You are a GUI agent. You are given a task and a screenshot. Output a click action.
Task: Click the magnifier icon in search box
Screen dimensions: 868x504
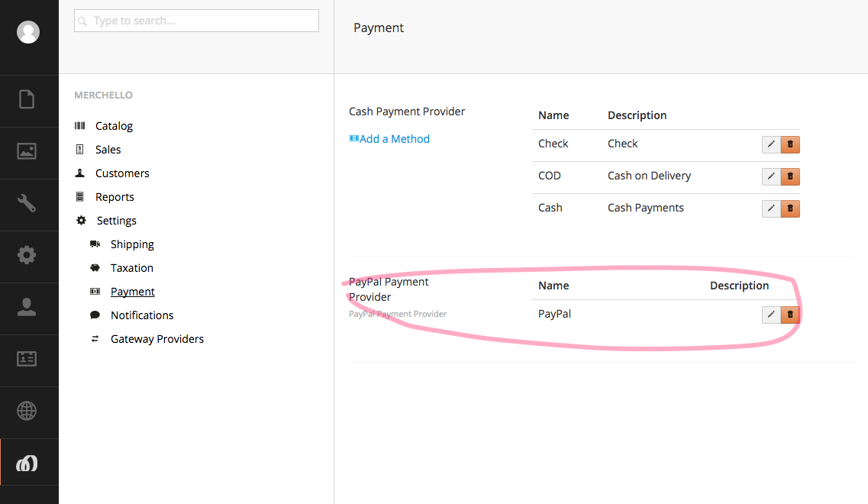(82, 21)
